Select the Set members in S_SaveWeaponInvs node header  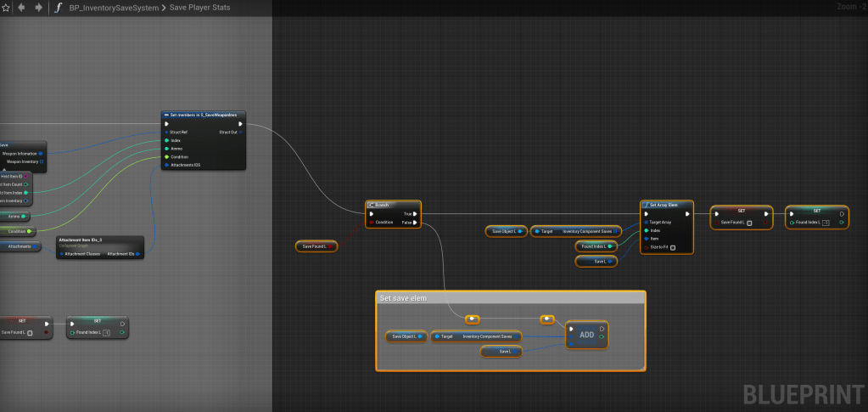tap(204, 114)
